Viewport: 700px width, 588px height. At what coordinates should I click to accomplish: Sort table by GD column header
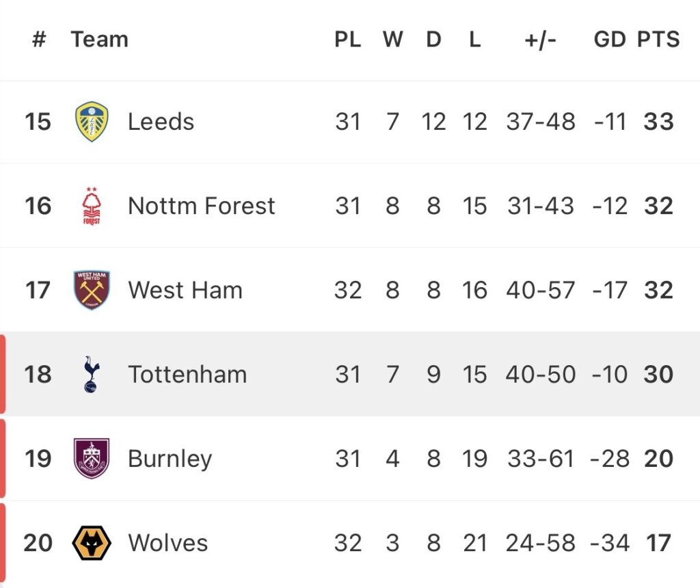(610, 40)
